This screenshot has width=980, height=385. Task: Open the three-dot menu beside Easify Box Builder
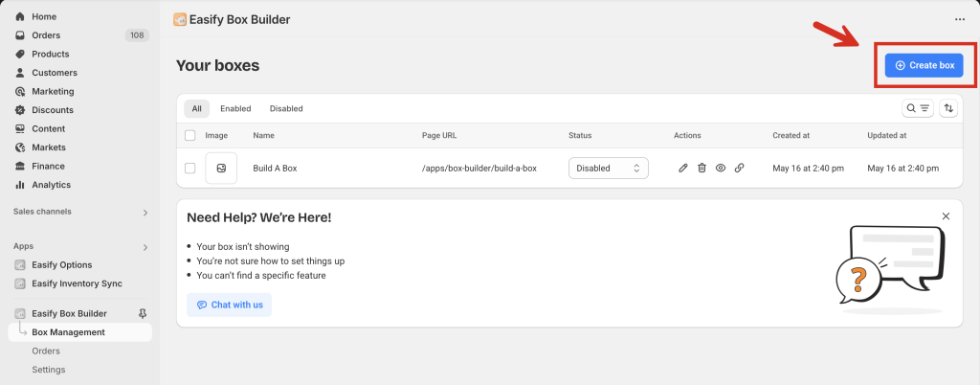pos(960,19)
